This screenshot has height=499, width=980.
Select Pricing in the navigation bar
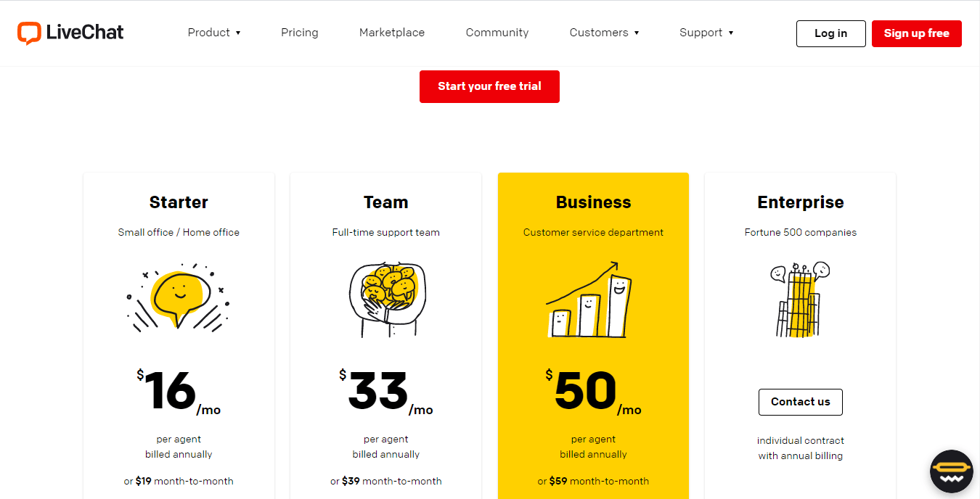point(299,33)
